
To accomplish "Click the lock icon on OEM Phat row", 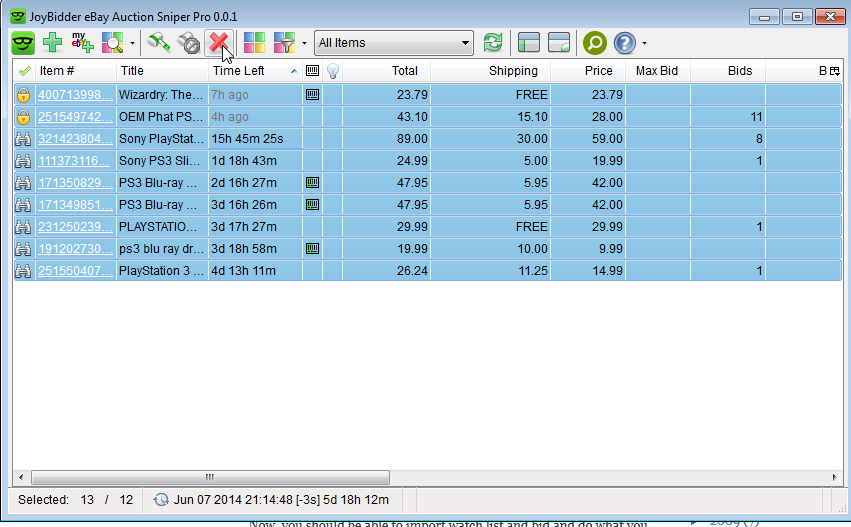I will pyautogui.click(x=23, y=117).
